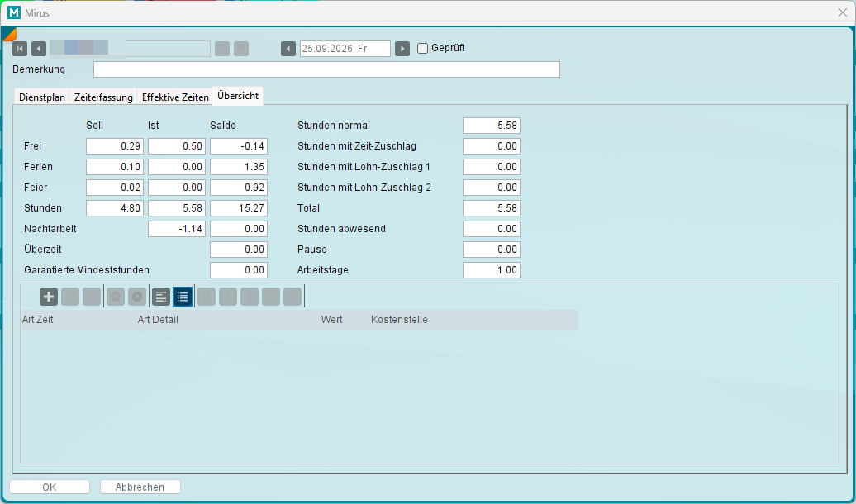Click the Stunden Saldo field 15.27

pyautogui.click(x=239, y=208)
